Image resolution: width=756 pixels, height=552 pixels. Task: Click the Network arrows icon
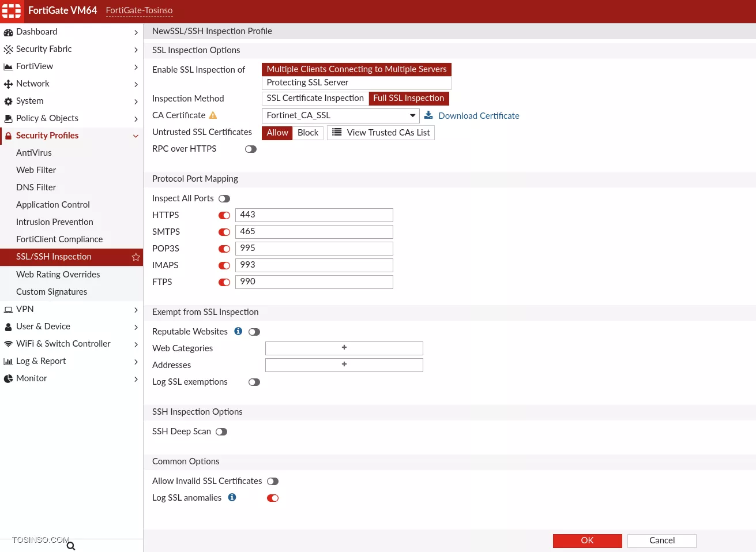click(x=8, y=84)
